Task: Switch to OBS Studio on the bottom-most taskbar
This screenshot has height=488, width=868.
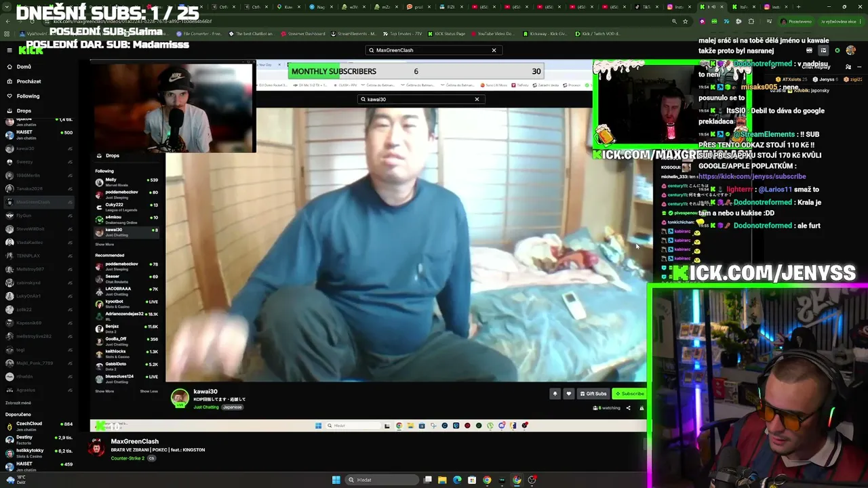Action: coord(532,480)
